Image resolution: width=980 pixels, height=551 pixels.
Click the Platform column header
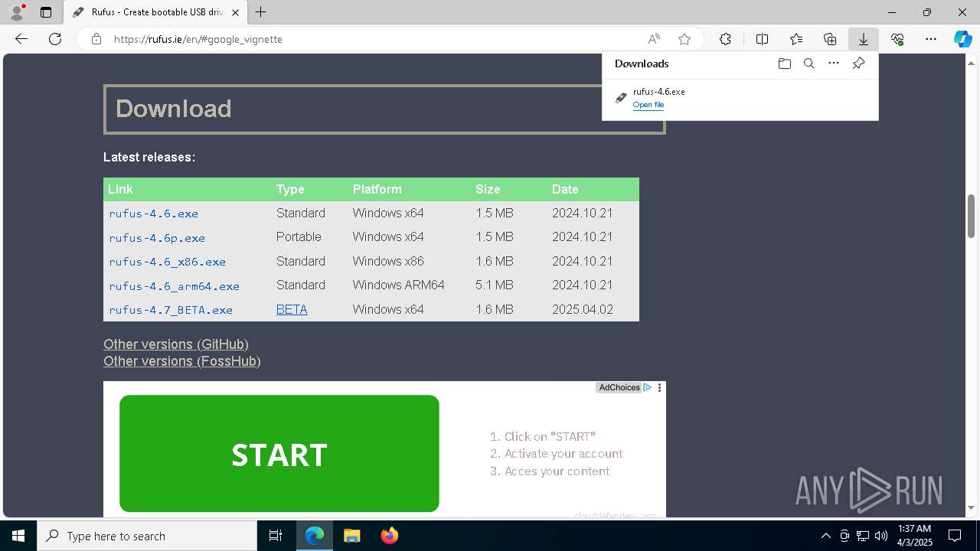tap(377, 189)
